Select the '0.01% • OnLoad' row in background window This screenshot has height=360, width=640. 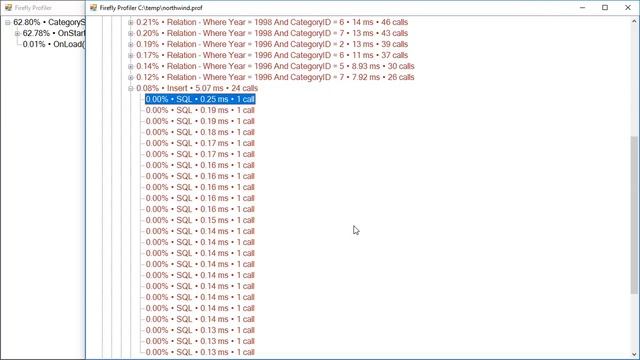coord(54,44)
